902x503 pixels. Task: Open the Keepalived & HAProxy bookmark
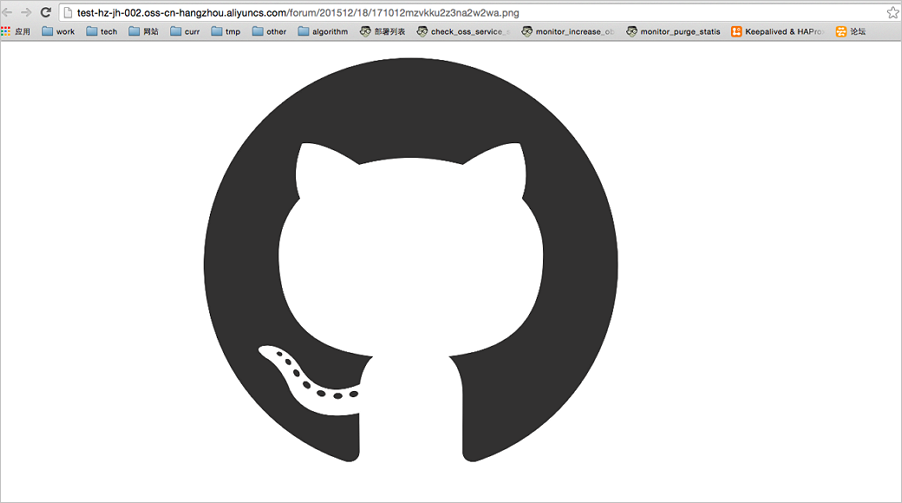tap(778, 32)
